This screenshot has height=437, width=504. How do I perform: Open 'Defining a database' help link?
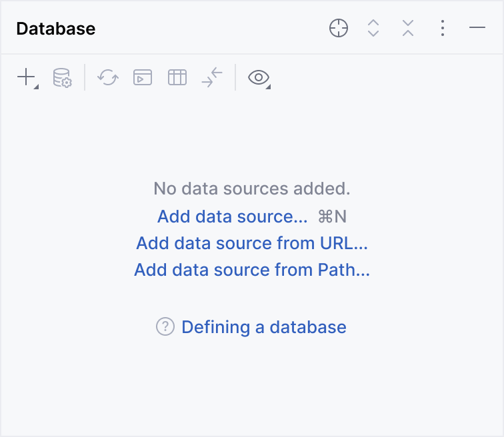264,327
